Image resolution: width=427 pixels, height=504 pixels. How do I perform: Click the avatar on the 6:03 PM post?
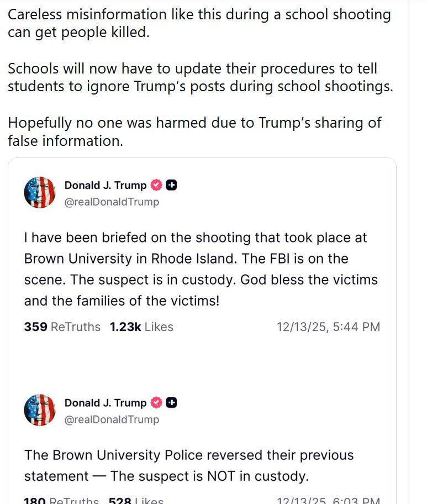pos(40,410)
